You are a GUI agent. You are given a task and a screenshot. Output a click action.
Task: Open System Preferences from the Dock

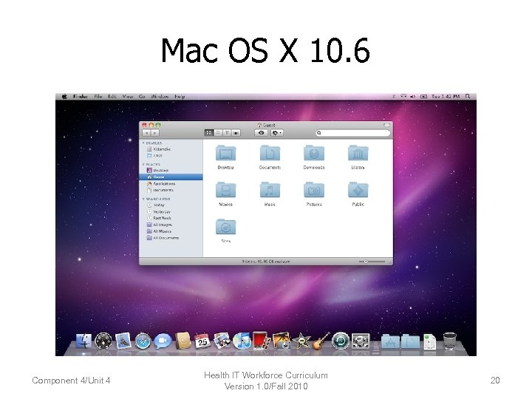361,341
